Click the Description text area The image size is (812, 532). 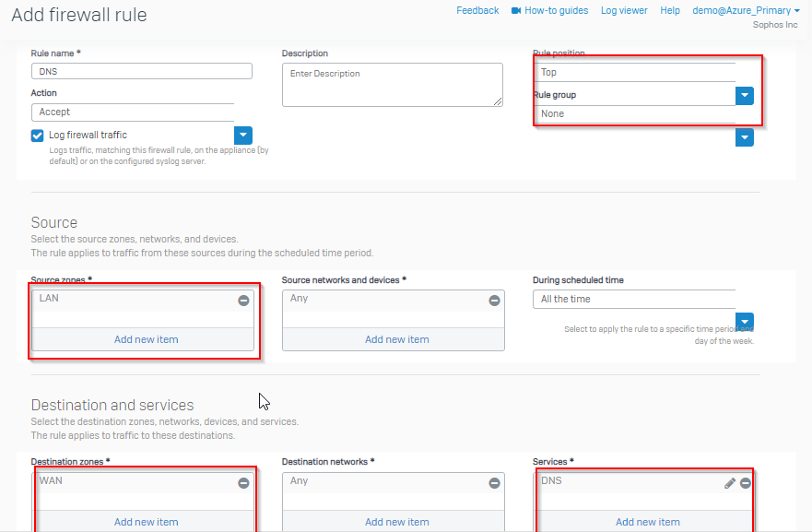coord(393,85)
